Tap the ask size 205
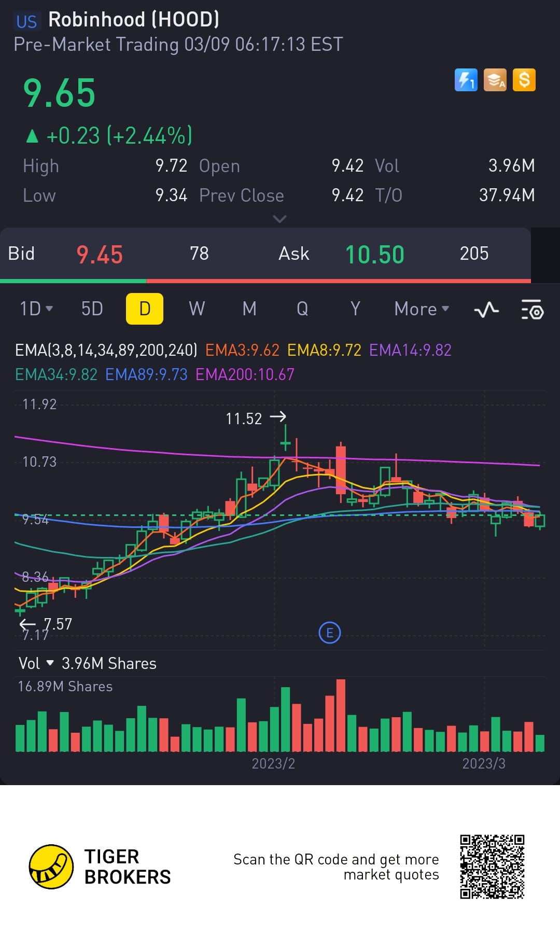 click(x=474, y=254)
